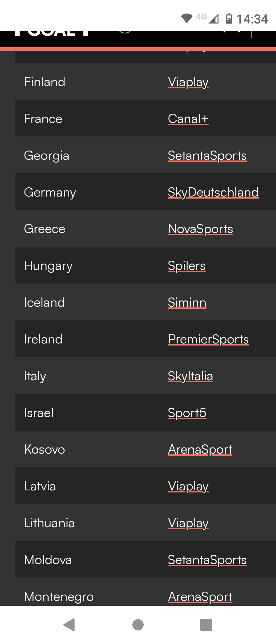Open the PremierSports link for Ireland
Screen dimensions: 276x644
pos(208,339)
